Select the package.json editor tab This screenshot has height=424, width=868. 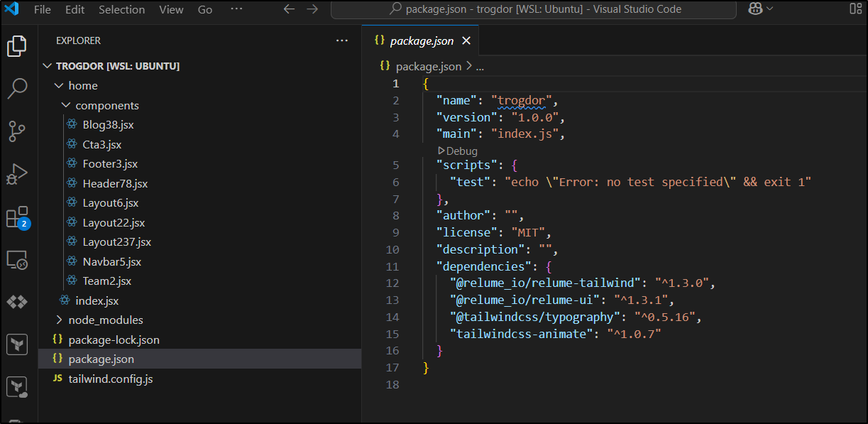(422, 41)
